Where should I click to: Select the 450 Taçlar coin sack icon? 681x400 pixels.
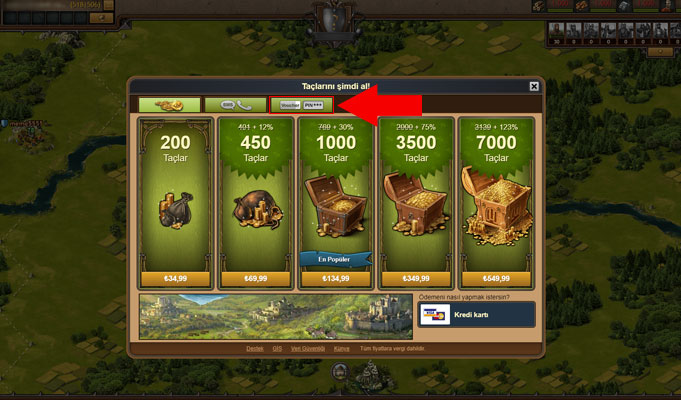coord(258,211)
